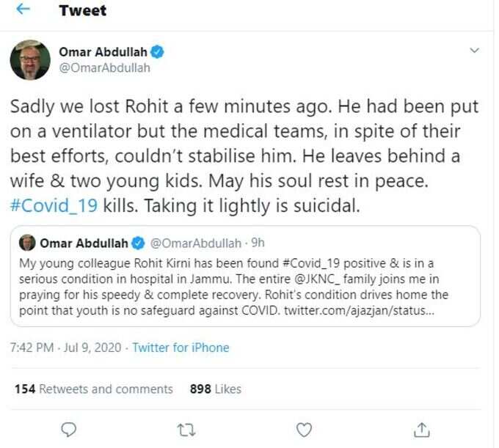
Task: Open the quoted tweet about Rohit Kirni
Action: pos(245,276)
